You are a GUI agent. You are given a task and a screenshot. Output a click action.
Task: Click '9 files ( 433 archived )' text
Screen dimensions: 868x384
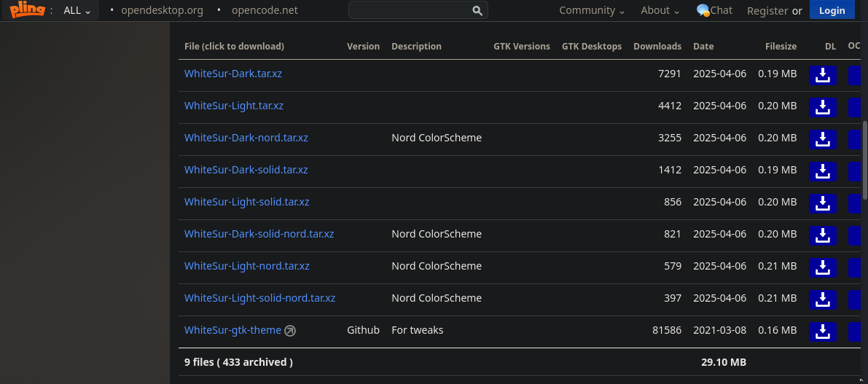click(238, 362)
